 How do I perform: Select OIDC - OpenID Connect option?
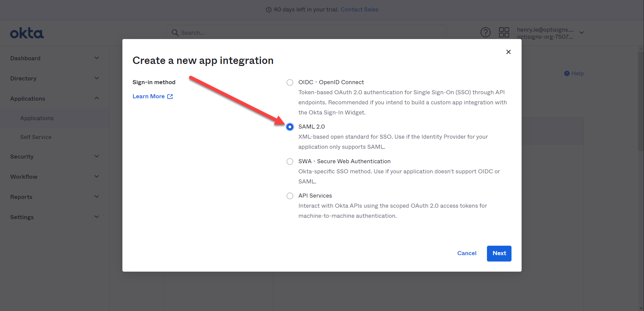(x=290, y=82)
